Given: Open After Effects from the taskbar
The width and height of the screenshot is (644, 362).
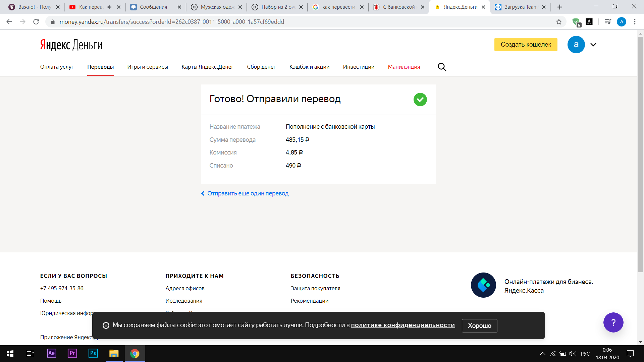Looking at the screenshot, I should (51, 353).
